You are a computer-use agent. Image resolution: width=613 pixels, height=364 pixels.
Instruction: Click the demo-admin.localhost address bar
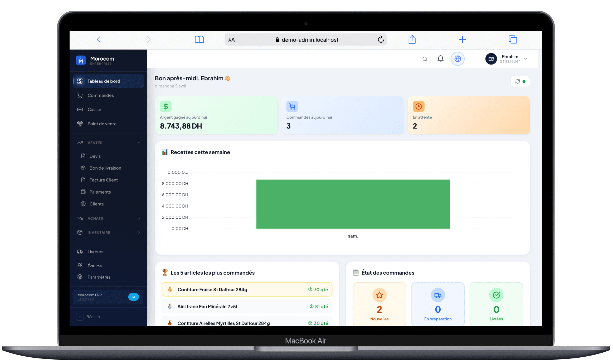tap(310, 40)
